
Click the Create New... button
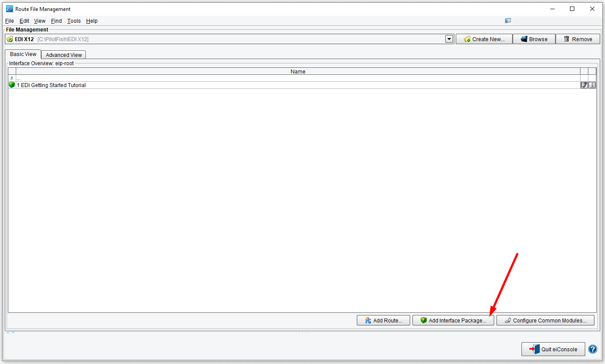click(484, 39)
